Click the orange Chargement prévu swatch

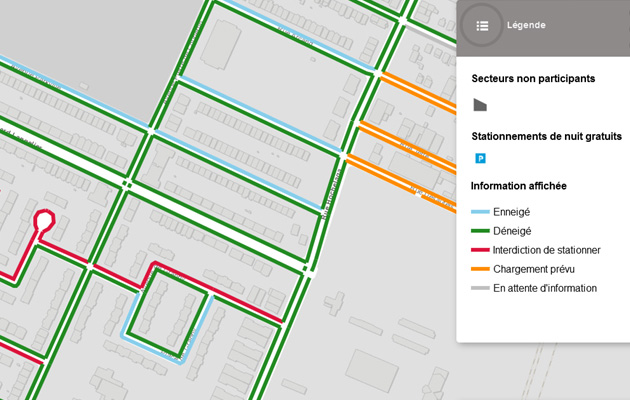pyautogui.click(x=480, y=269)
